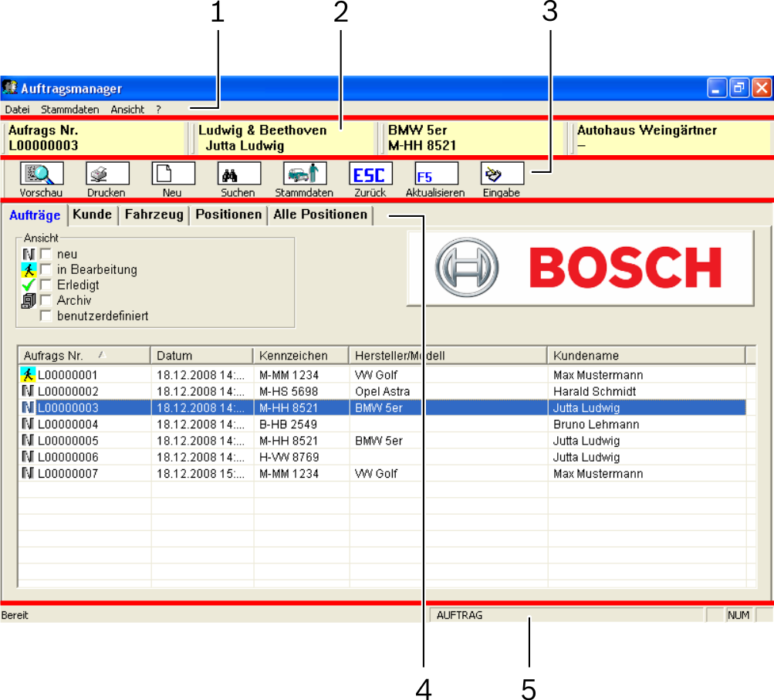Viewport: 774px width, 700px height.
Task: Check the Erledigt filter checkbox
Action: [46, 285]
